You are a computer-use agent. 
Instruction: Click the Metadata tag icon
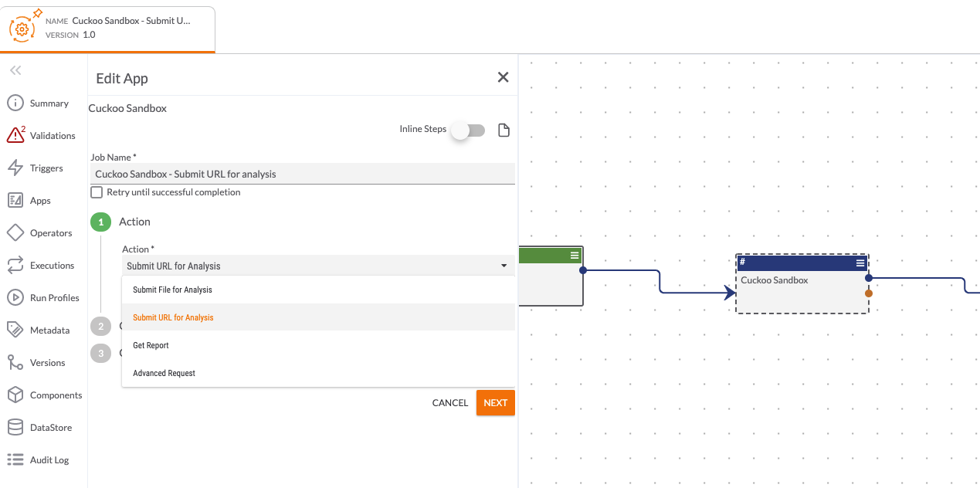[x=15, y=330]
